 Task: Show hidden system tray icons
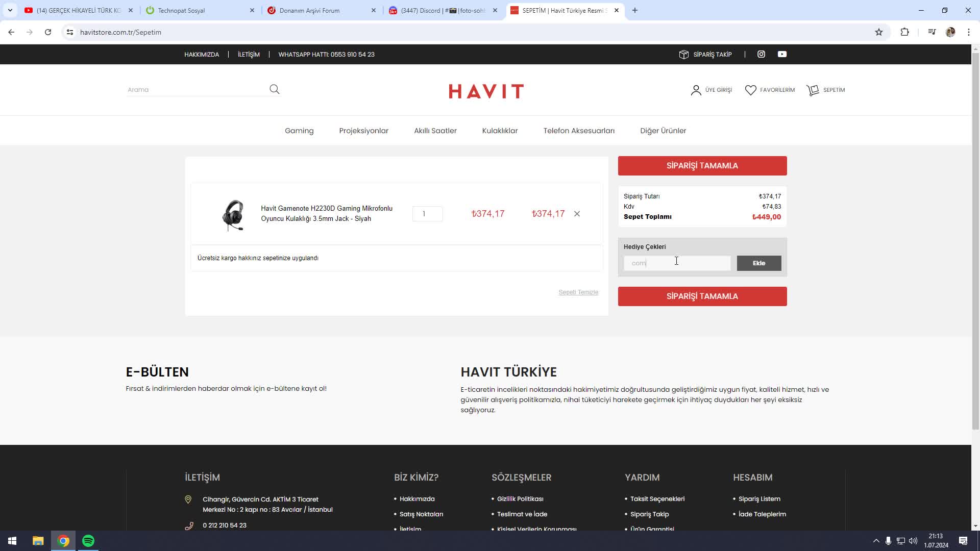pyautogui.click(x=876, y=541)
